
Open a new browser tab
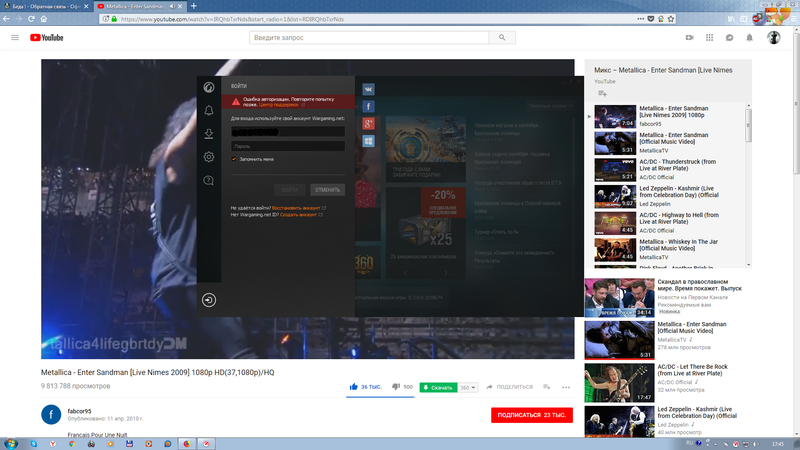193,6
